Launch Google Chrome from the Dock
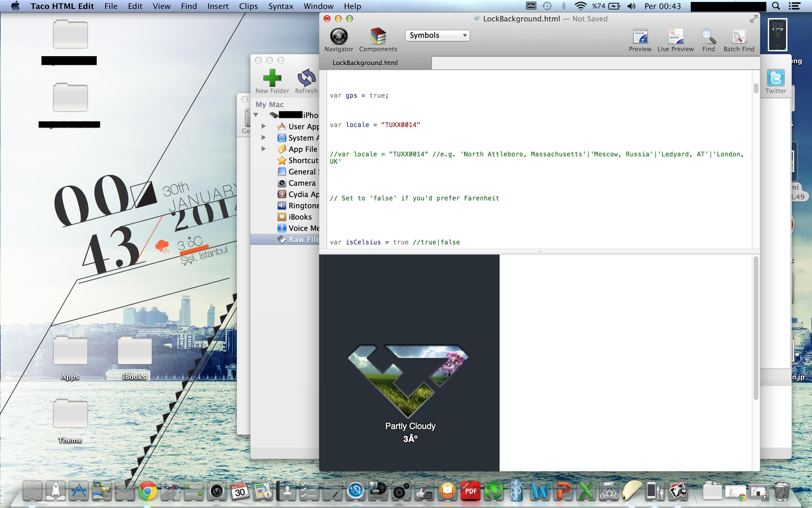Viewport: 812px width, 508px height. (x=148, y=491)
